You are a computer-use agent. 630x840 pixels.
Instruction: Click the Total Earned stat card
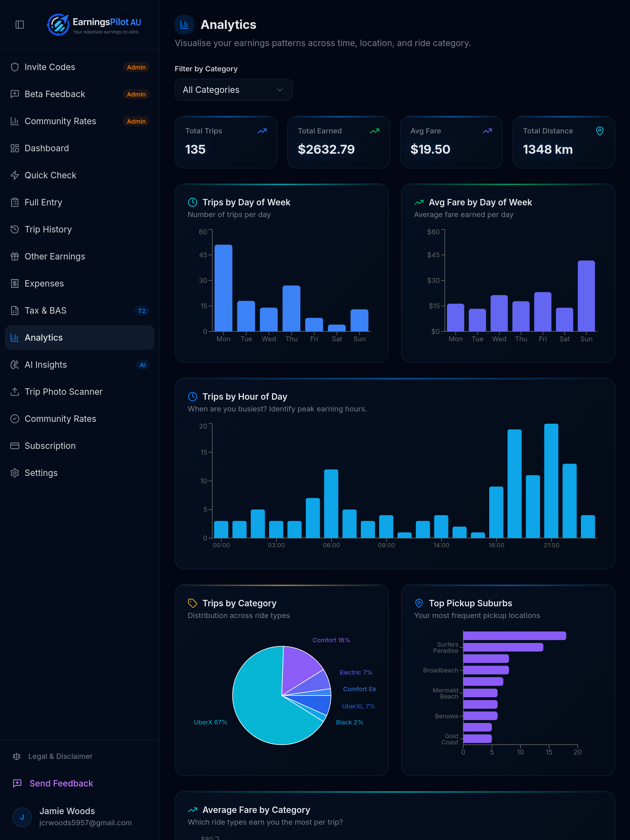point(339,142)
